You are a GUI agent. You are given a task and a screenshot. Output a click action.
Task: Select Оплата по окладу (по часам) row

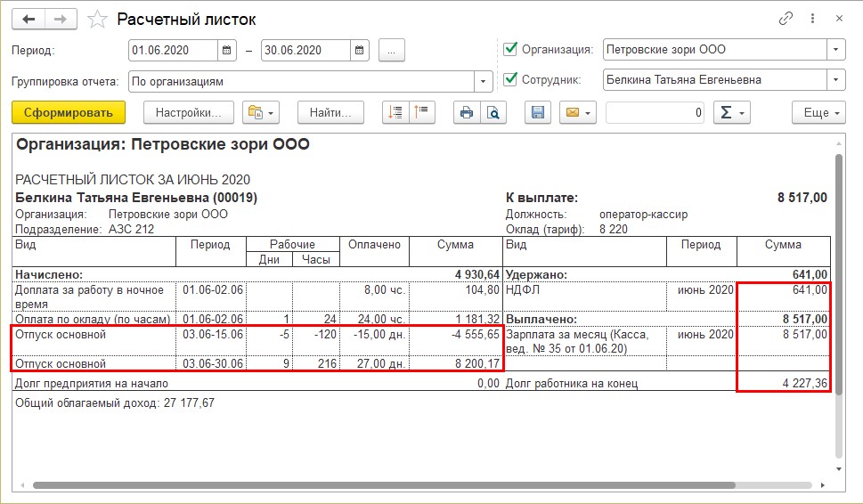click(257, 319)
